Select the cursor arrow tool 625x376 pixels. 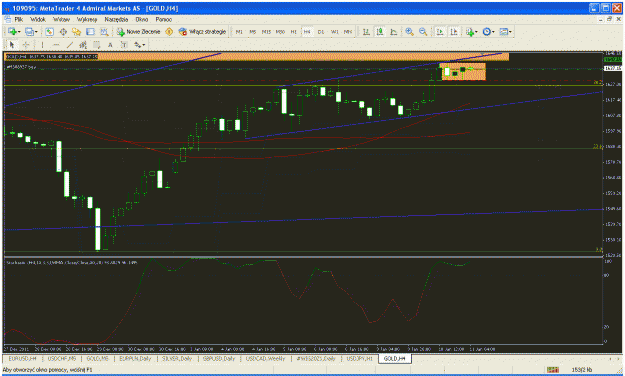click(x=12, y=45)
